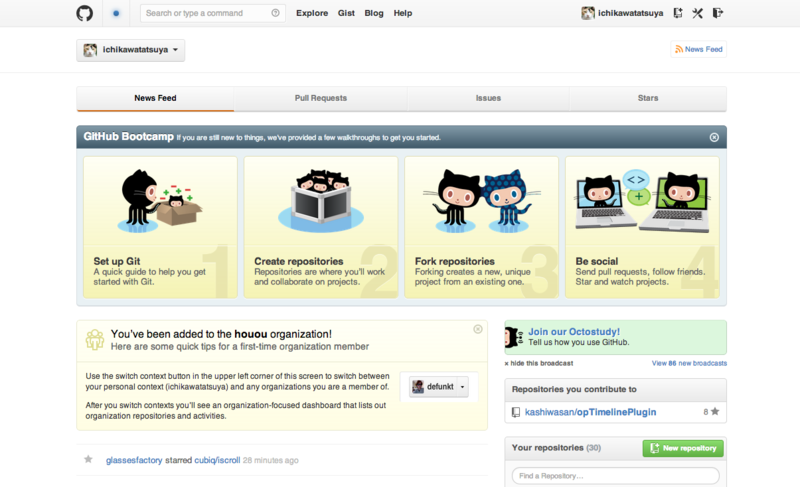
Task: Click the Your repositories (30) heading
Action: tap(556, 448)
